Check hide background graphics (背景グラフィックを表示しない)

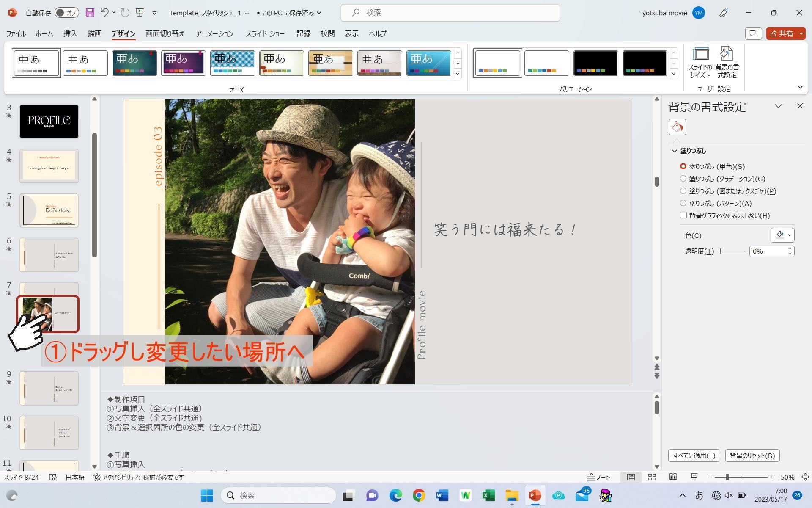(683, 215)
